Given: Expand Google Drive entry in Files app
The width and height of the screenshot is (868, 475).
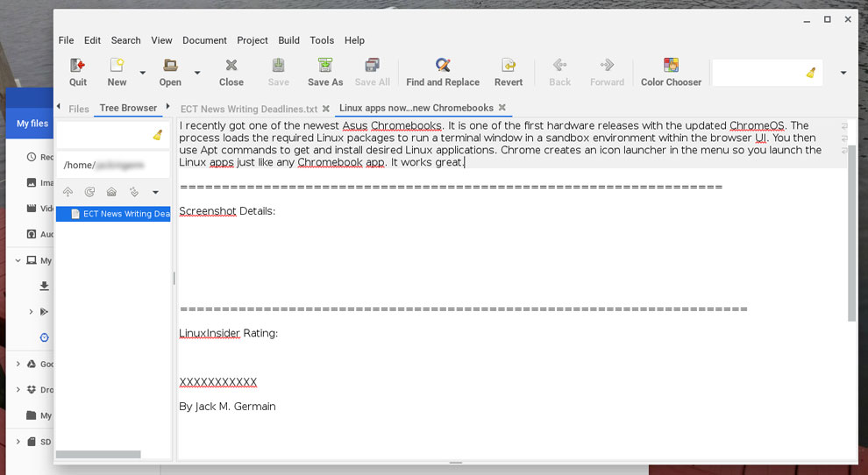Looking at the screenshot, I should (18, 364).
